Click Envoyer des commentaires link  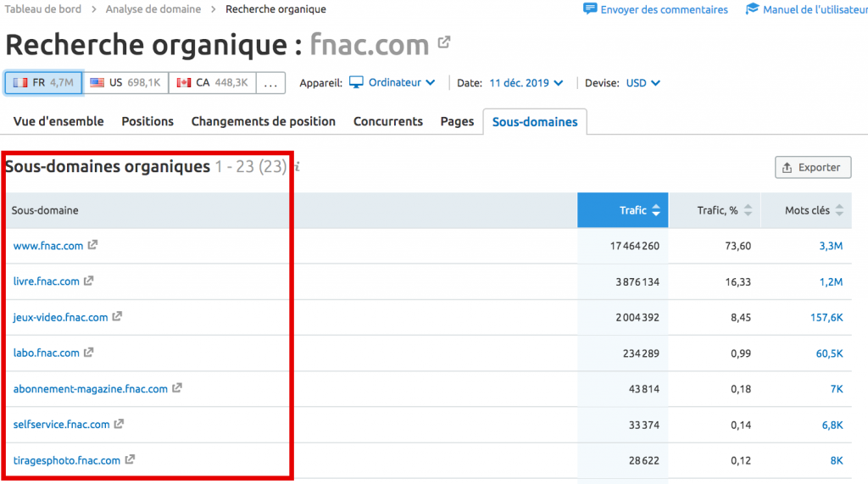pos(665,9)
